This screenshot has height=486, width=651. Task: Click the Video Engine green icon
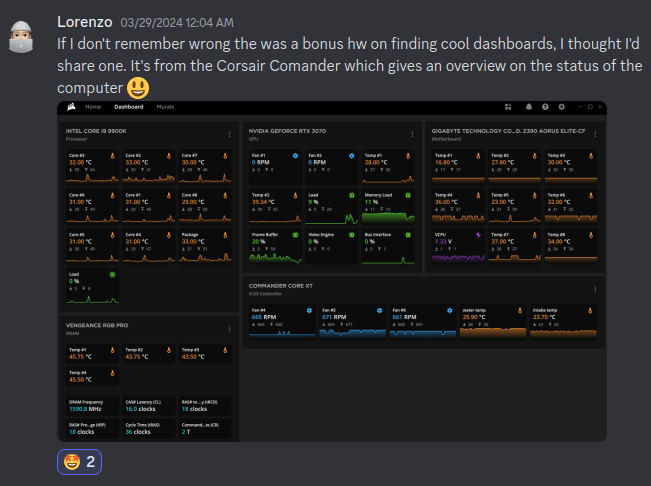tap(352, 235)
